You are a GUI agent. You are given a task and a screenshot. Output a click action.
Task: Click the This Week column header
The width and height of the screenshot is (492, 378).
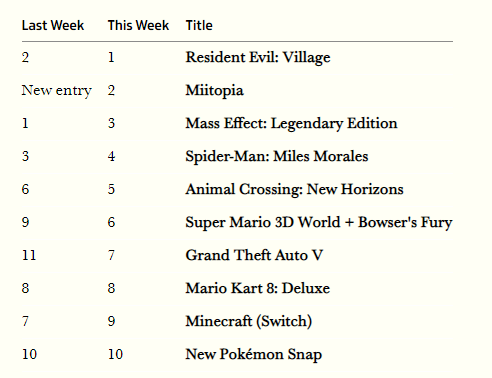coord(138,25)
